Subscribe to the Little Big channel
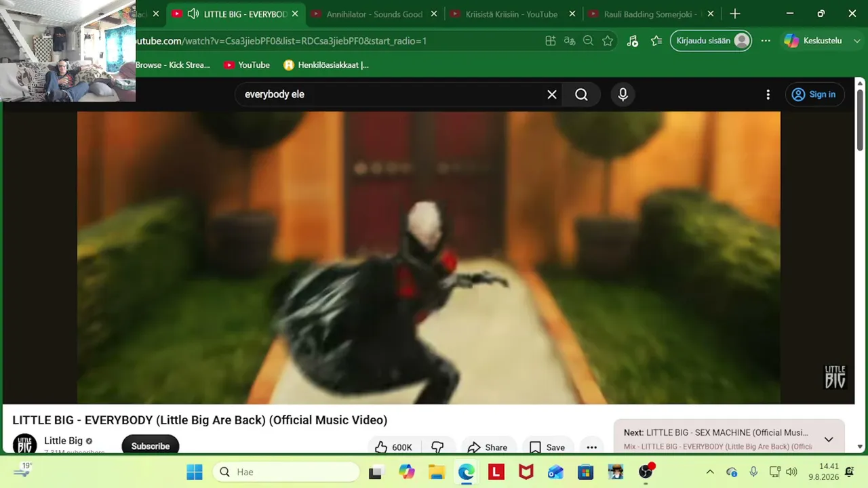This screenshot has width=868, height=488. (x=151, y=446)
